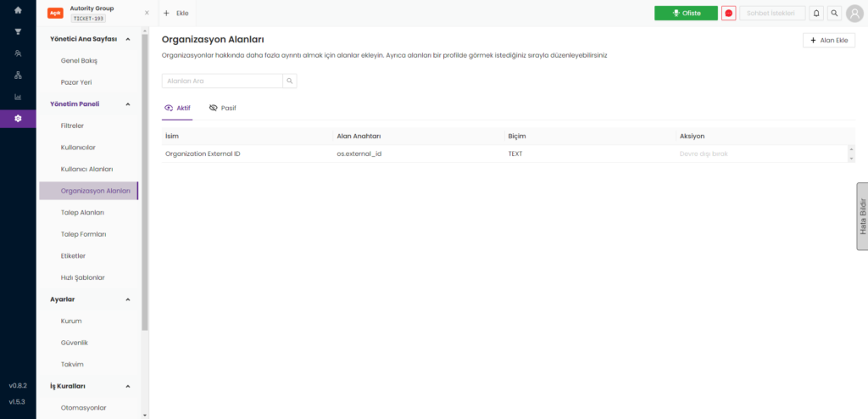Open Kullanıcı Alanları in sidebar
The width and height of the screenshot is (868, 419).
[87, 169]
